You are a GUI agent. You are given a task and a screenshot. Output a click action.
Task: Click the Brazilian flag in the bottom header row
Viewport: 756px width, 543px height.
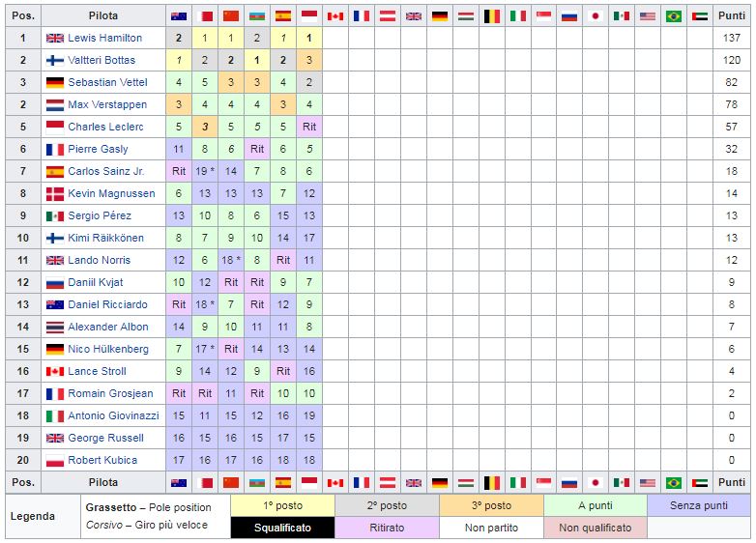(674, 483)
